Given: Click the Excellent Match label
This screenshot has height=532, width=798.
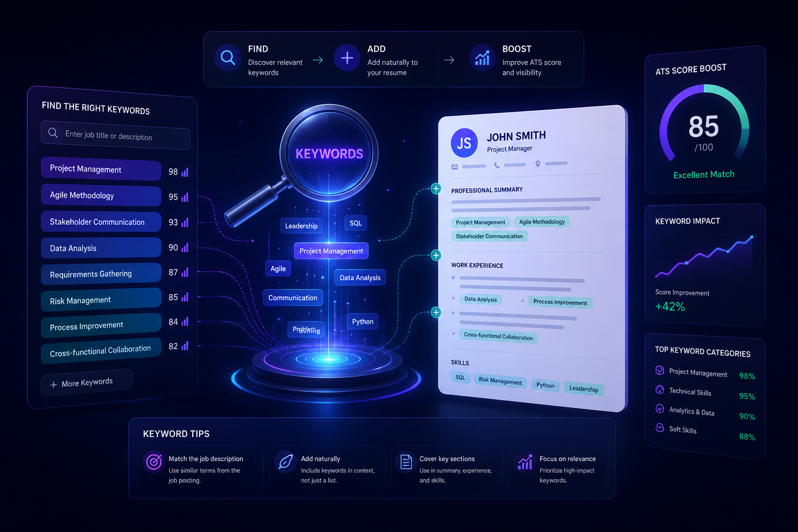Looking at the screenshot, I should [704, 175].
